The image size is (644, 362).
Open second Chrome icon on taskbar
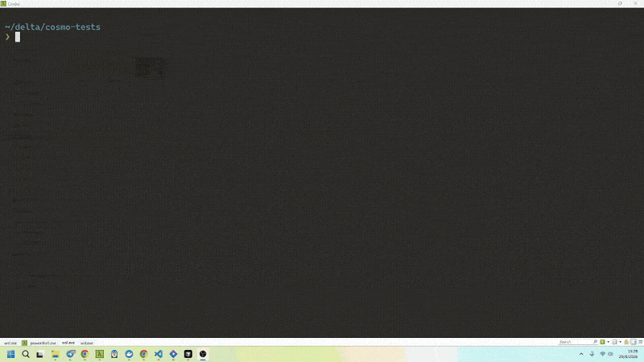[144, 354]
